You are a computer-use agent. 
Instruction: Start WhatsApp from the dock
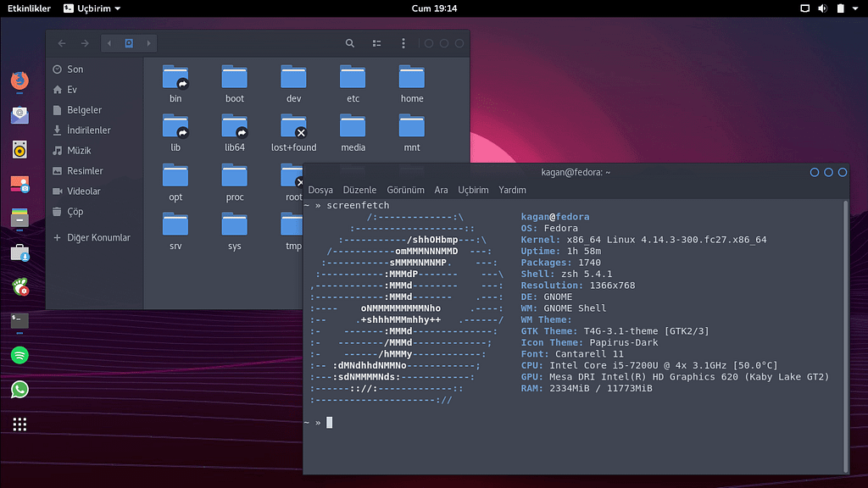(19, 389)
